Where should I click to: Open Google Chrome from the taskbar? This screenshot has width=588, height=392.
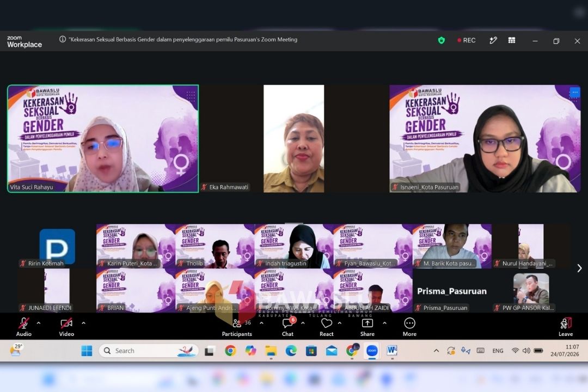230,351
